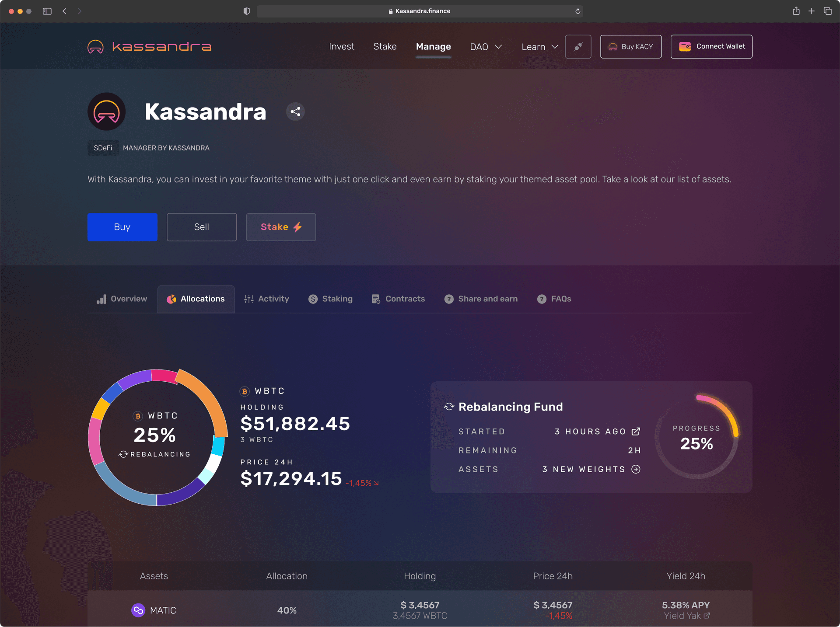Click the pink segment of the donut chart
This screenshot has width=840, height=627.
tap(95, 442)
